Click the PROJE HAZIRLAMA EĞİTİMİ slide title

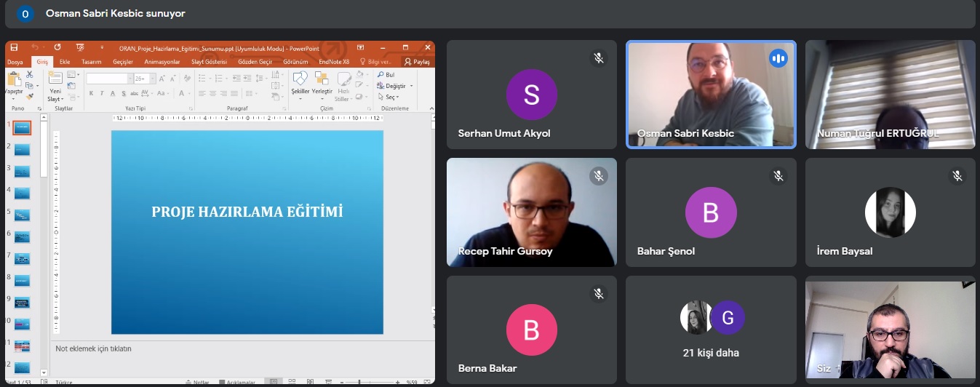point(247,212)
